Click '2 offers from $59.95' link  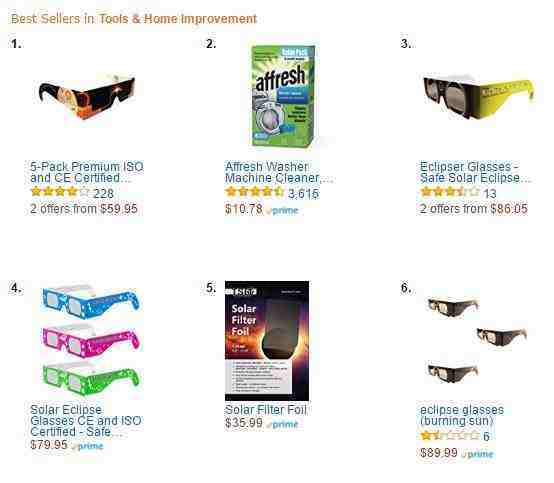(x=84, y=209)
